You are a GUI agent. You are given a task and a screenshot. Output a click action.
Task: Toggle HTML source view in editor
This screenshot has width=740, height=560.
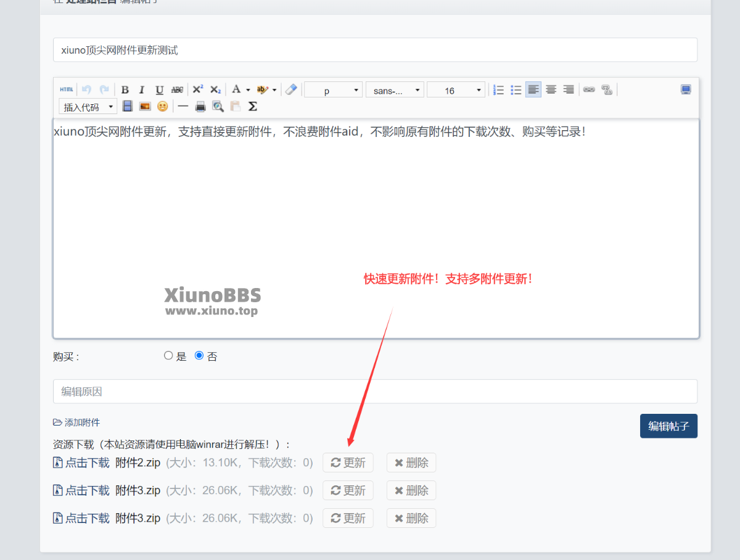pyautogui.click(x=67, y=90)
